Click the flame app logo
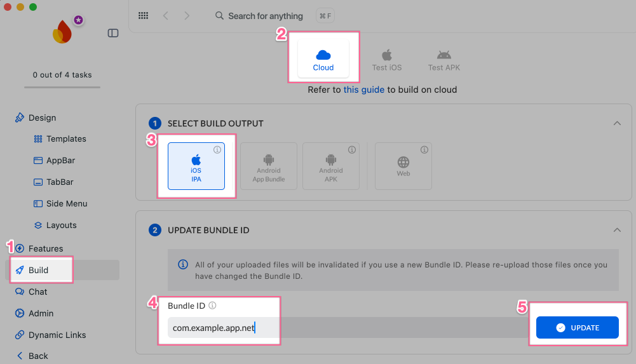Image resolution: width=636 pixels, height=364 pixels. 63,31
